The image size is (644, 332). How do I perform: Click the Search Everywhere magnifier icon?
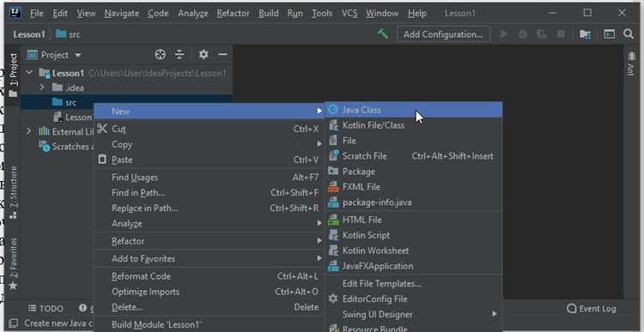point(629,34)
